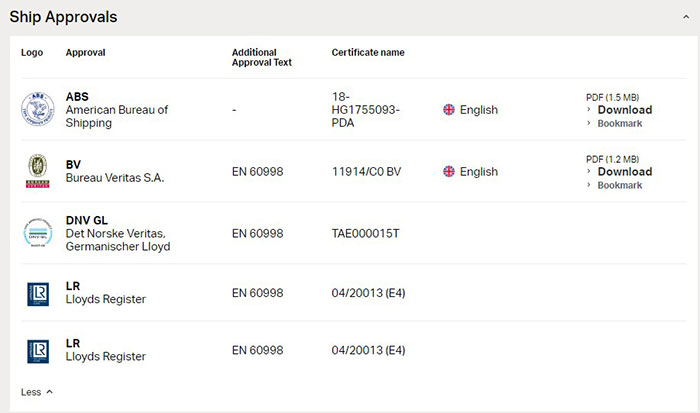Screen dimensions: 700x413
Task: Click the second Lloyds Register logo at bottom
Action: point(38,351)
